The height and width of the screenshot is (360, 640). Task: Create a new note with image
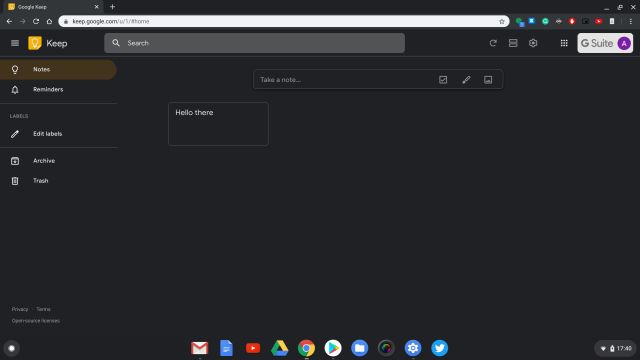[488, 80]
